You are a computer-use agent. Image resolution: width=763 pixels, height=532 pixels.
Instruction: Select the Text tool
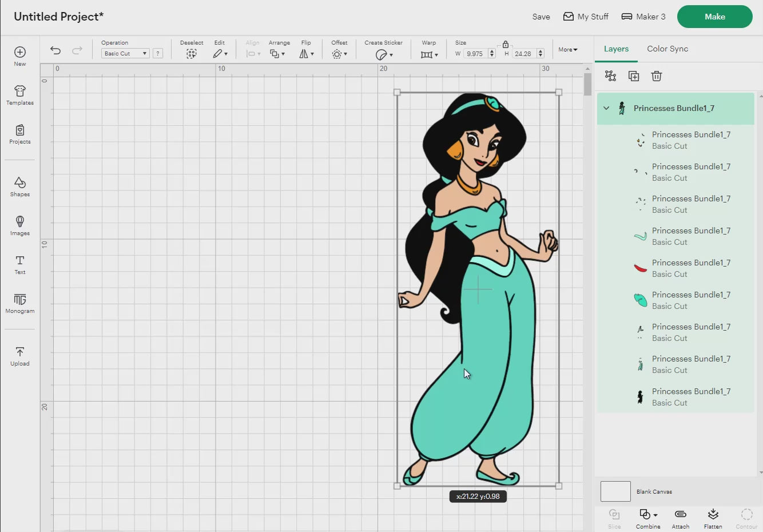pyautogui.click(x=20, y=264)
